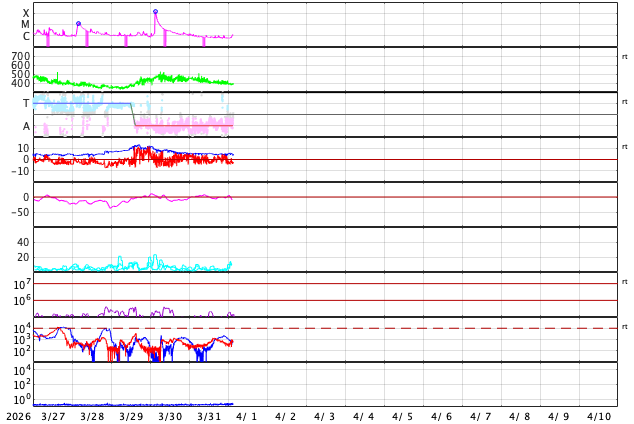The height and width of the screenshot is (424, 634).
Task: Click the green solar wind speed curve
Action: tap(160, 78)
